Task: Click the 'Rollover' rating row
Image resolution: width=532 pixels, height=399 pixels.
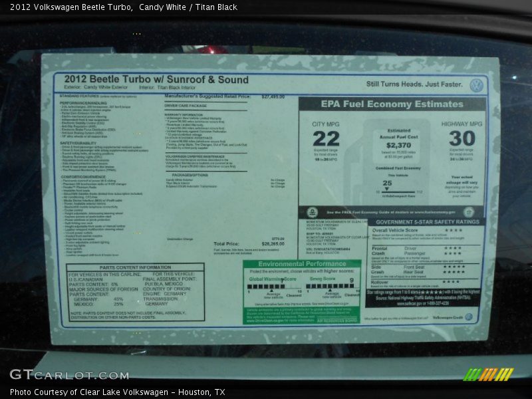Action: tap(416, 282)
